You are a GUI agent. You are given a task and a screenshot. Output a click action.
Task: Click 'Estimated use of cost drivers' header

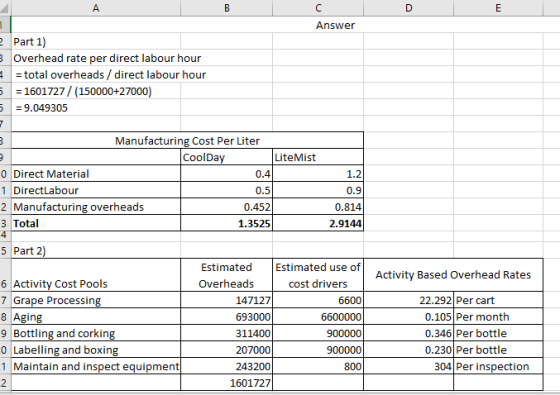(318, 275)
